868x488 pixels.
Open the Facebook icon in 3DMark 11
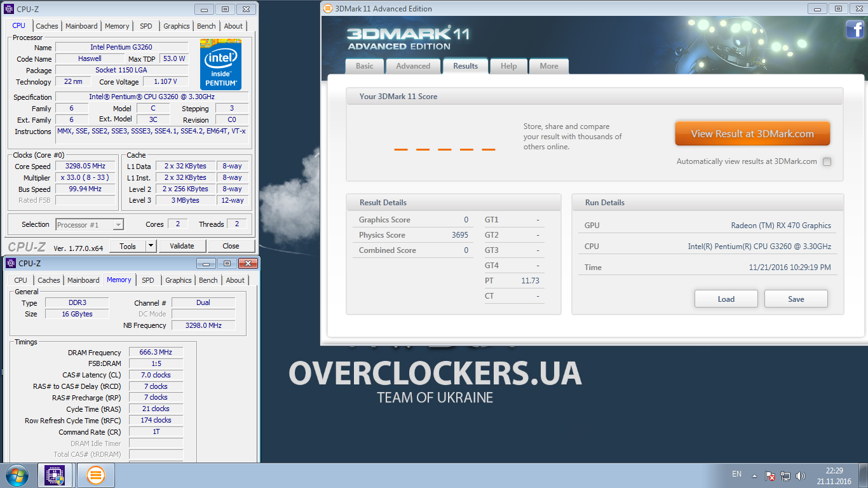coord(855,29)
